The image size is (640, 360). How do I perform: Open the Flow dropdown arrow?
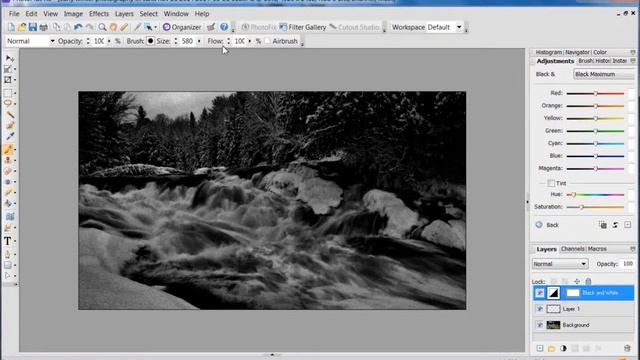click(x=250, y=41)
